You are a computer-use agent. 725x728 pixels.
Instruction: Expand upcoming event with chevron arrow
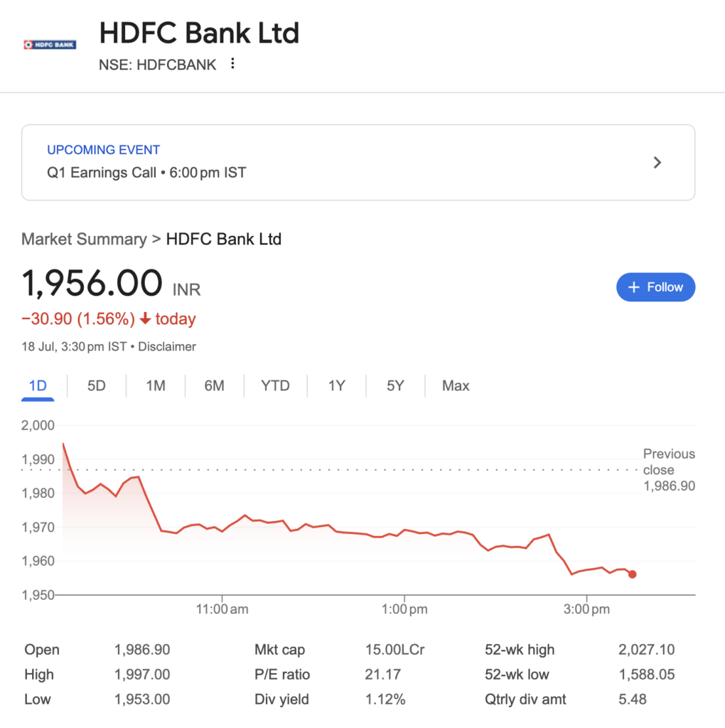click(x=657, y=163)
